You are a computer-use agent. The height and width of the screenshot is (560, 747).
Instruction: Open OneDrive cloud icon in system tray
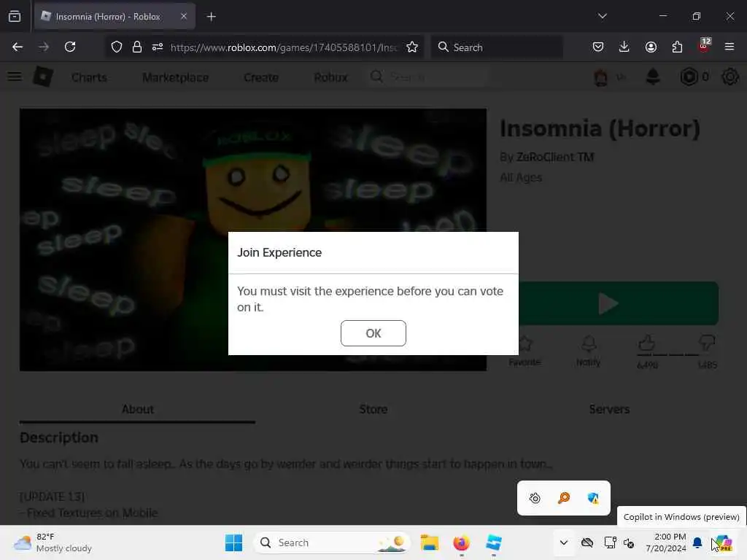tap(587, 542)
